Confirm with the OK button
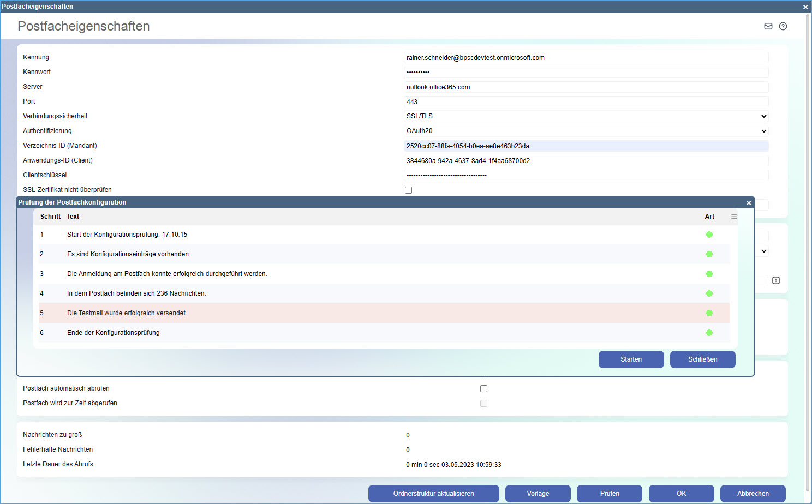This screenshot has width=812, height=504. [682, 494]
